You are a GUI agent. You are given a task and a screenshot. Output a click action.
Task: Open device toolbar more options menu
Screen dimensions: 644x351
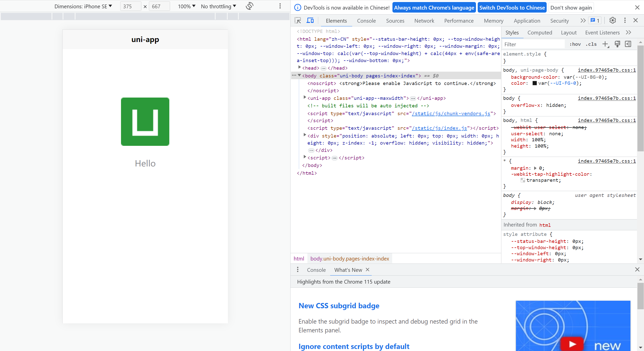[280, 6]
